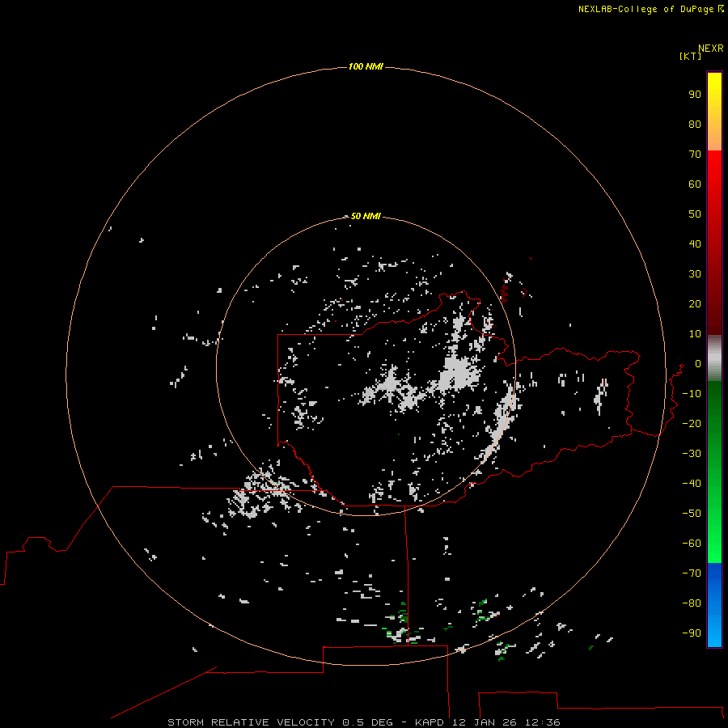The image size is (728, 728).
Task: Click the -80 value on velocity legend
Action: (x=692, y=603)
